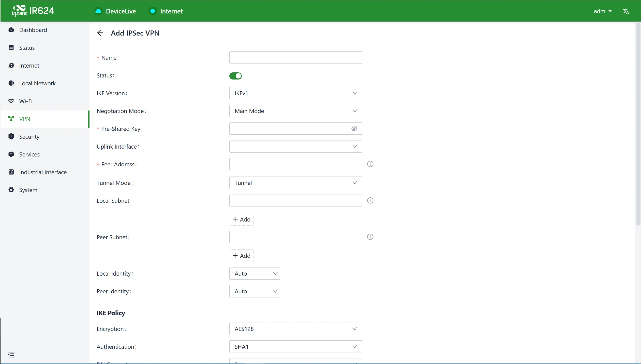Click the Peer Subnet info icon
Image resolution: width=641 pixels, height=364 pixels.
pos(370,237)
